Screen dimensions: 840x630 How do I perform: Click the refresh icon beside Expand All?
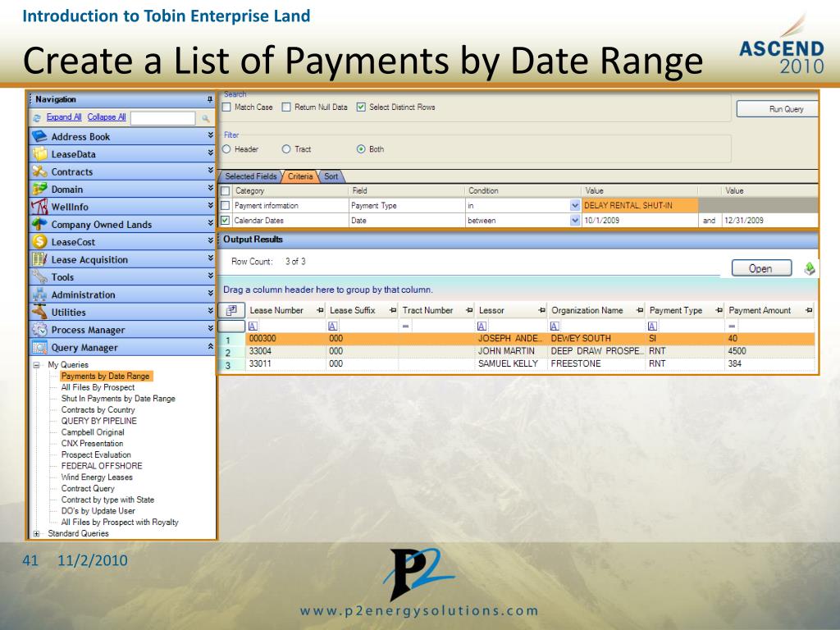tap(37, 118)
